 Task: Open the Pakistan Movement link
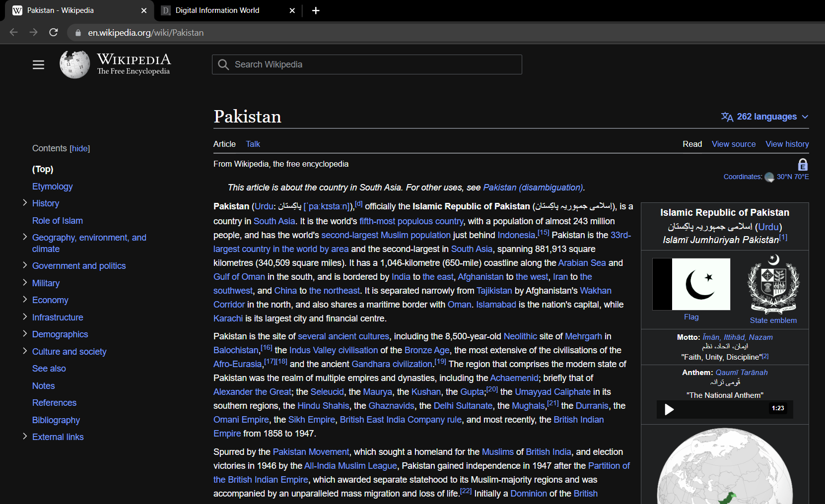pyautogui.click(x=311, y=452)
